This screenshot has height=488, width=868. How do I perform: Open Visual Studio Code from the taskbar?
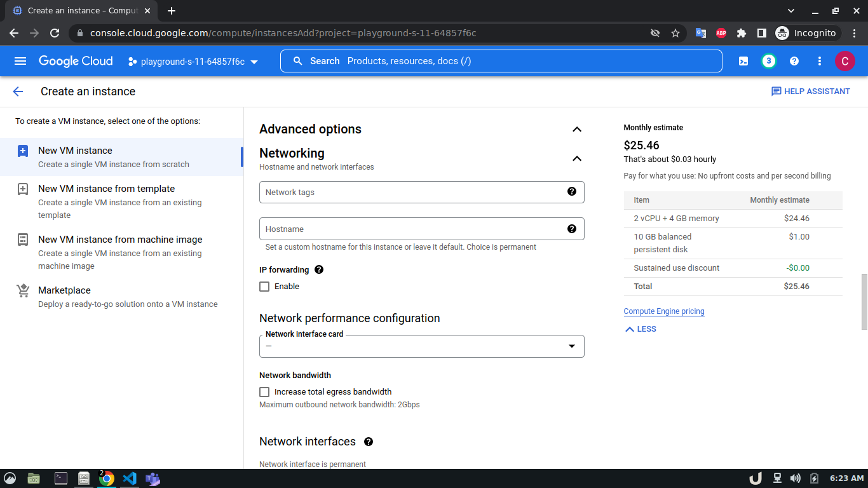(x=130, y=478)
